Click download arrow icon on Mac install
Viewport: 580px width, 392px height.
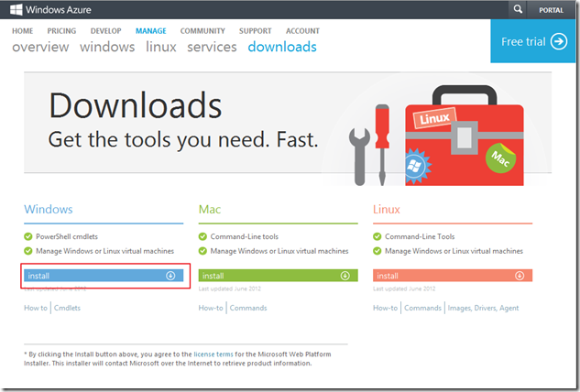(345, 276)
